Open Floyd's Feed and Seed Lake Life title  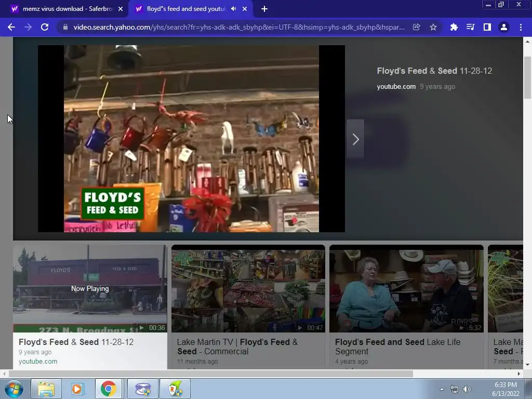397,347
